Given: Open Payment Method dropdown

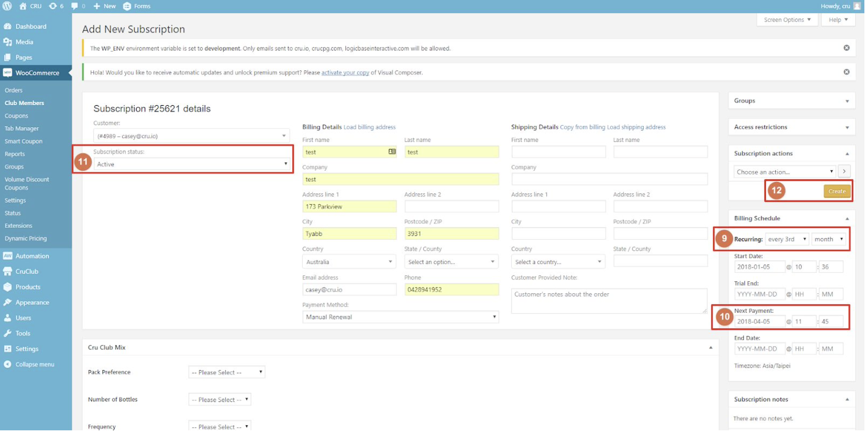Looking at the screenshot, I should [x=400, y=317].
